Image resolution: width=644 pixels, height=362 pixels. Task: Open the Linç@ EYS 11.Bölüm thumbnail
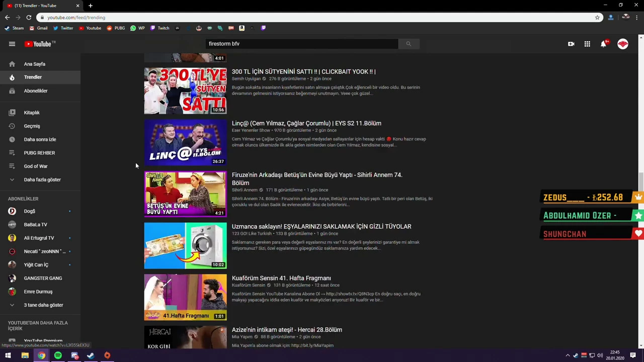pyautogui.click(x=185, y=143)
